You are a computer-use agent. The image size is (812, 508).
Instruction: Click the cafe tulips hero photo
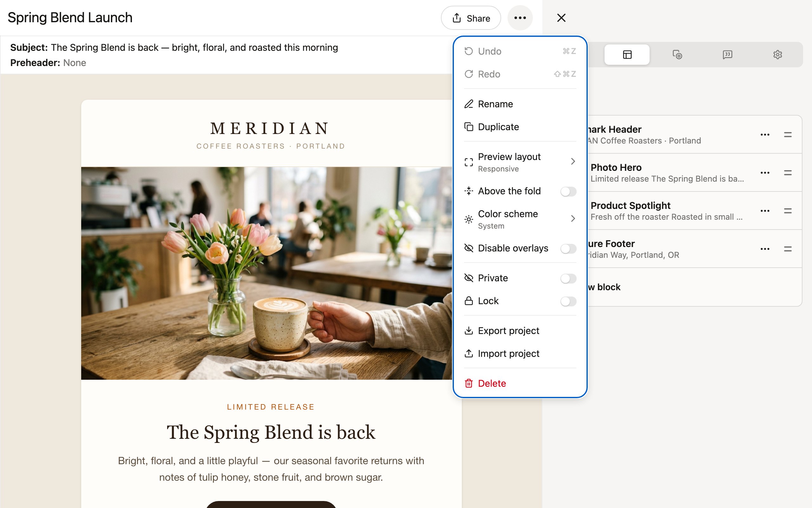pyautogui.click(x=266, y=273)
